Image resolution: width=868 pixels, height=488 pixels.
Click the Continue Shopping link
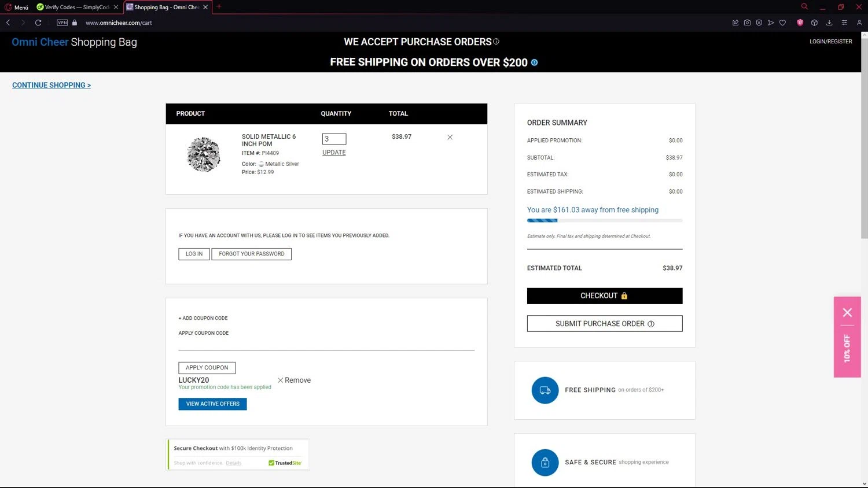click(x=52, y=85)
